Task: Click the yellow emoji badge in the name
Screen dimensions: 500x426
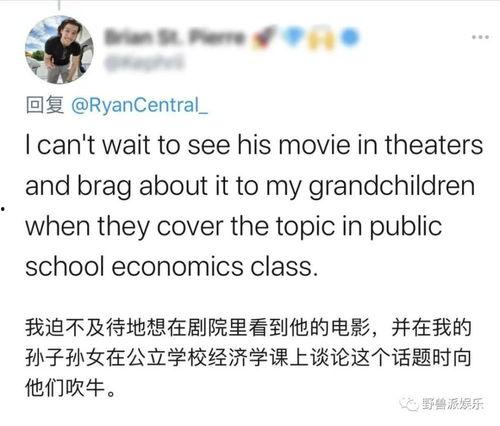Action: click(x=321, y=39)
